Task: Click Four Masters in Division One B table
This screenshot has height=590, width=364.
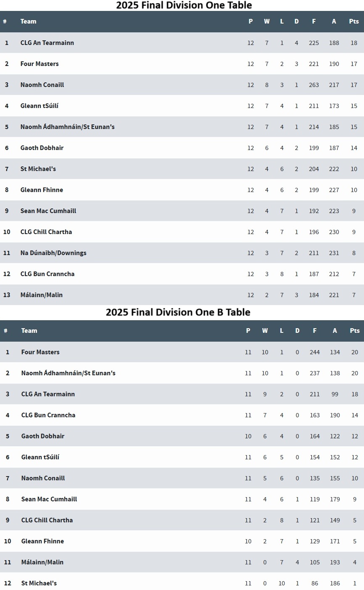Action: point(40,352)
